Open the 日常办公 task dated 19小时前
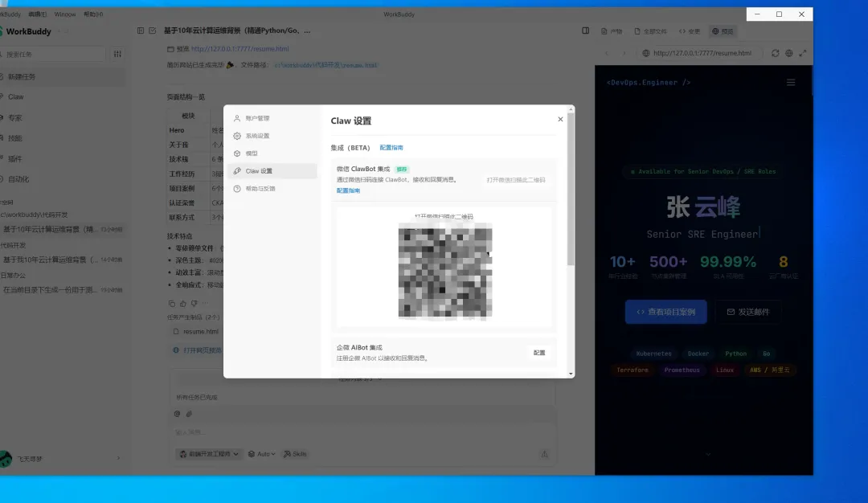Viewport: 868px width, 503px height. [62, 290]
